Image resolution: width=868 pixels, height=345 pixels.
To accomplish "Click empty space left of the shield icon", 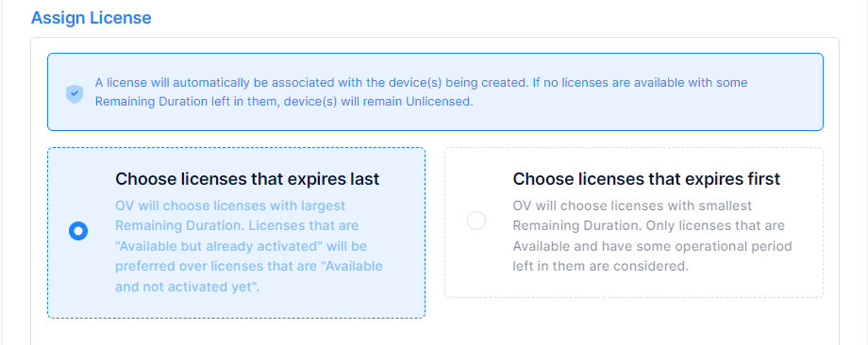I will 57,93.
